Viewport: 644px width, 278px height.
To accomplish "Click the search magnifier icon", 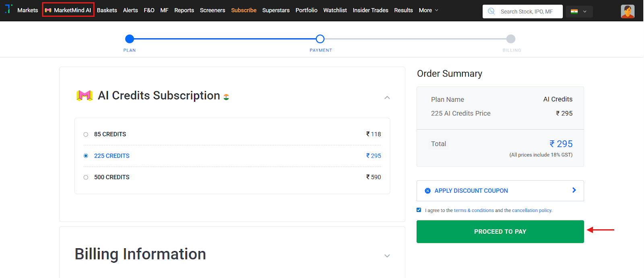I will [491, 11].
